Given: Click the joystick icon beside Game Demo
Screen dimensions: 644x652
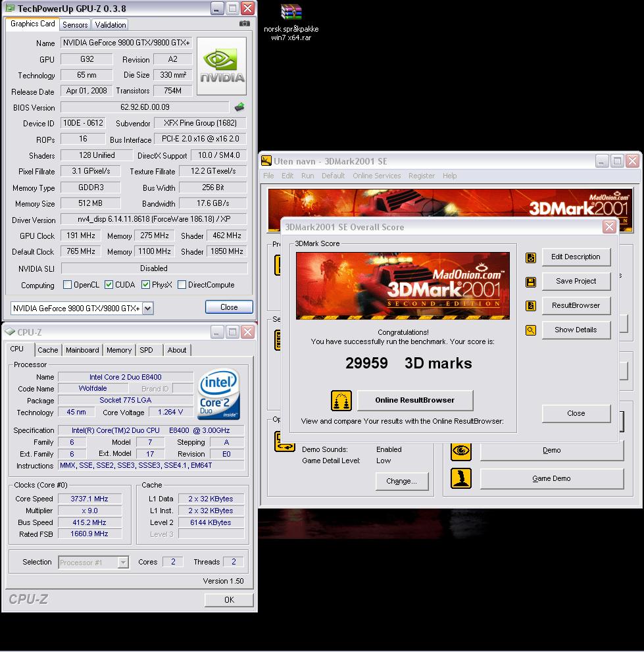Looking at the screenshot, I should click(461, 478).
